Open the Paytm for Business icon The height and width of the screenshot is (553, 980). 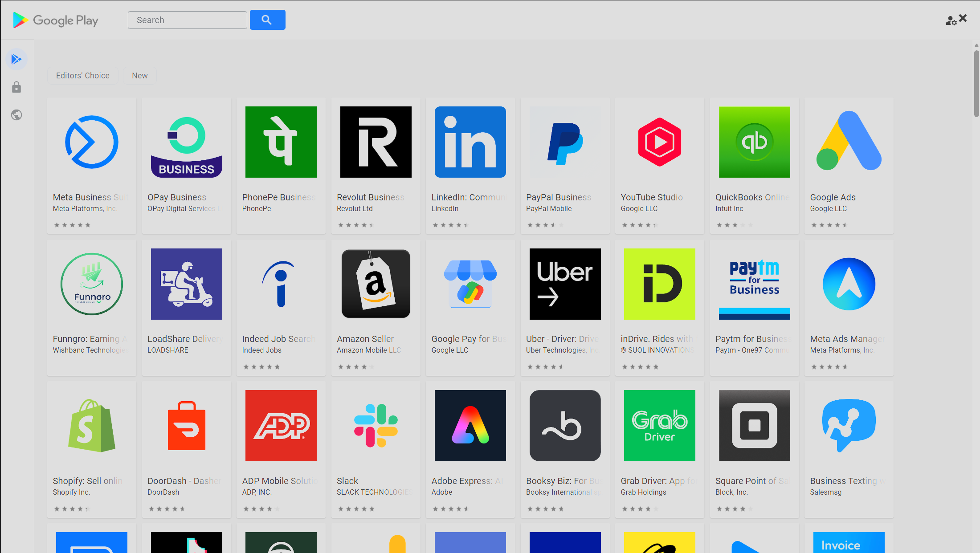click(x=755, y=284)
